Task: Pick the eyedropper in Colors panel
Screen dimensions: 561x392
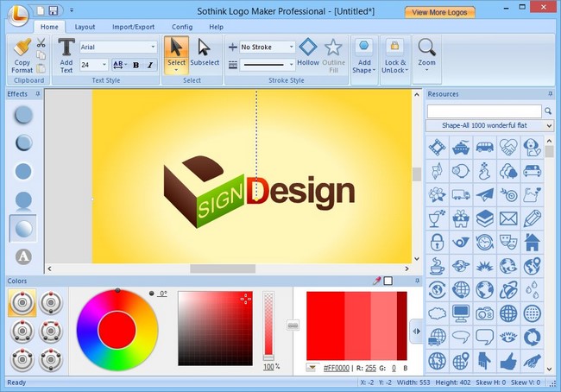Action: pos(376,281)
